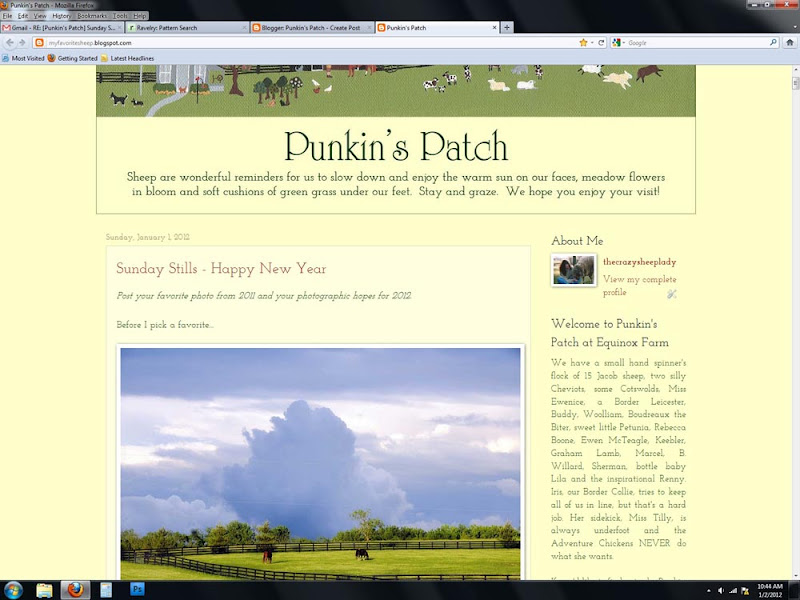Open the Edit menu

pos(23,16)
